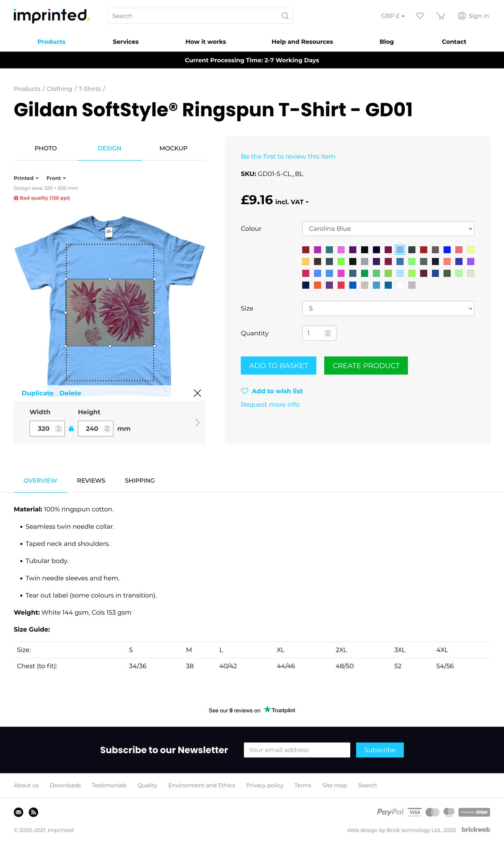Close the design size panel with X
Viewport: 504px width, 843px height.
point(197,393)
